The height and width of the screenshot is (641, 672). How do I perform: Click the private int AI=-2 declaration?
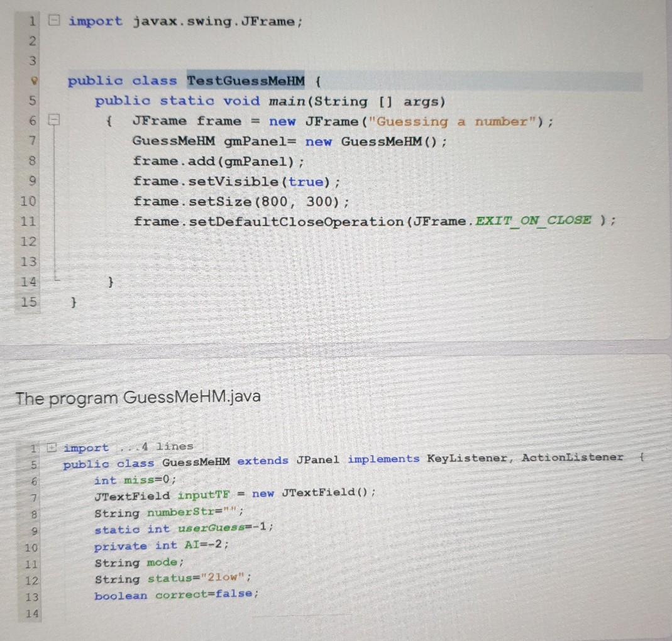162,545
